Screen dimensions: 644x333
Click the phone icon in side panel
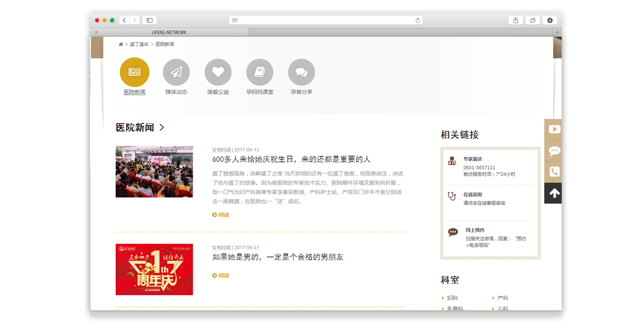pyautogui.click(x=554, y=172)
